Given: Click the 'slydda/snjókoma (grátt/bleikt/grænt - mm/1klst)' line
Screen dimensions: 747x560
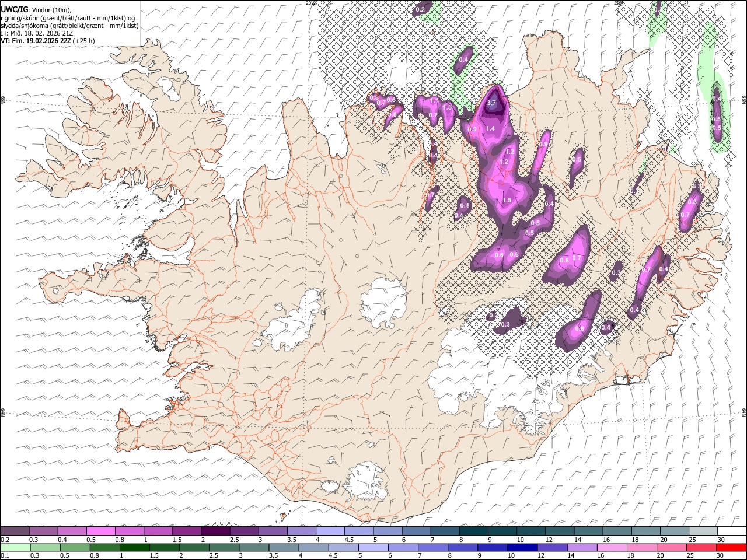Looking at the screenshot, I should pyautogui.click(x=70, y=26).
